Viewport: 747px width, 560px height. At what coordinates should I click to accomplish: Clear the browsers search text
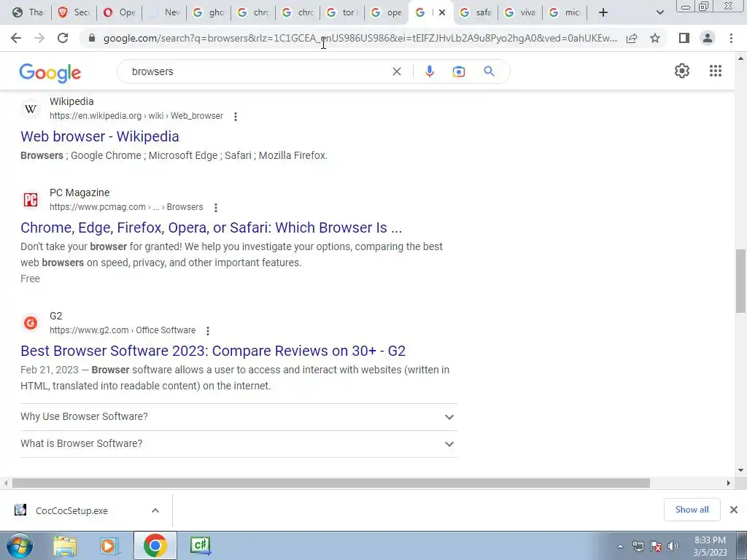(x=396, y=71)
